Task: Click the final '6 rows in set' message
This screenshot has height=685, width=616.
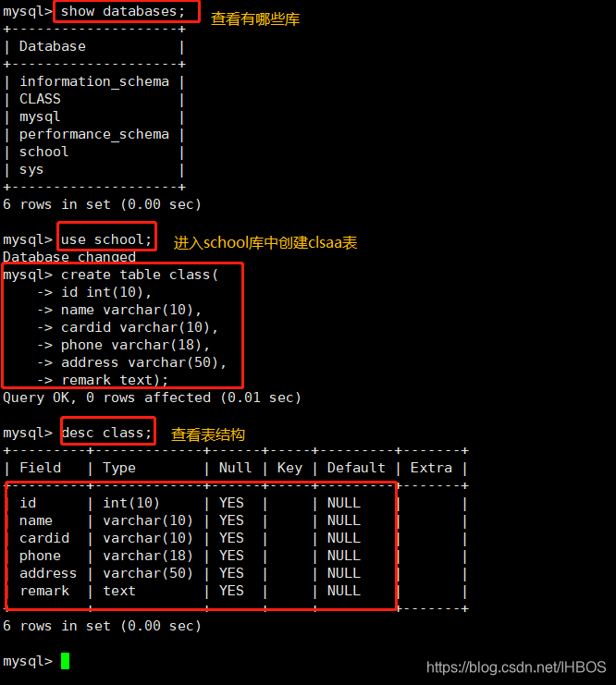Action: pos(102,626)
